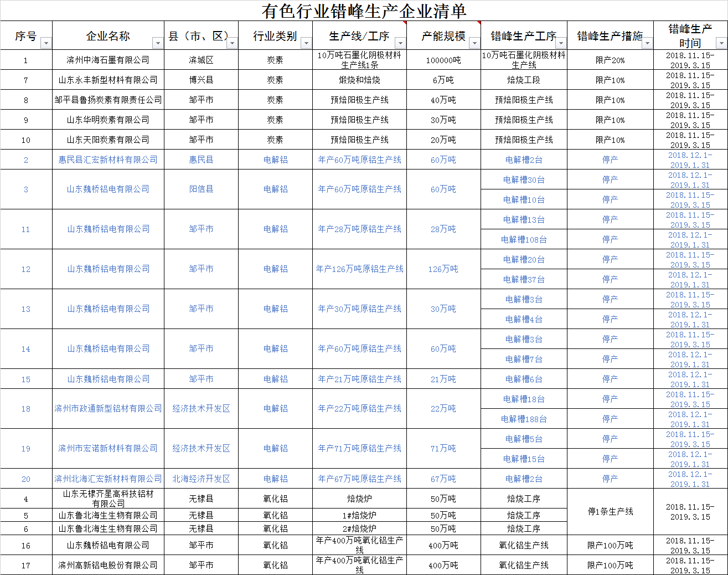Select the 年产126万吨原铝生产线 cell
728x575 pixels.
[x=359, y=269]
